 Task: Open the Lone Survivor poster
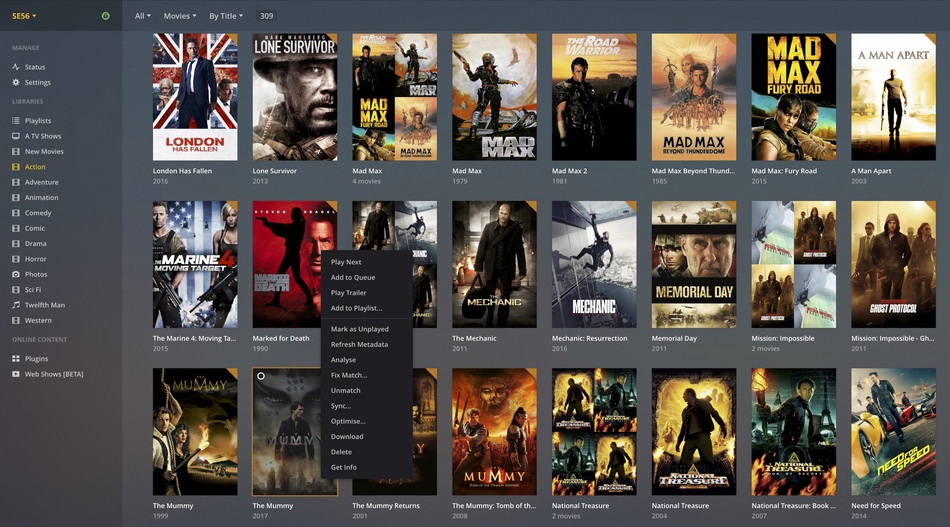coord(295,97)
